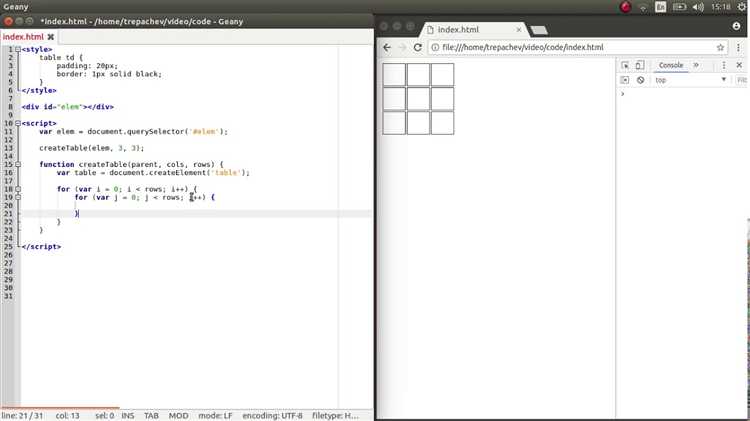Screen dimensions: 750x421
Task: Show the console sidebar
Action: (x=625, y=80)
